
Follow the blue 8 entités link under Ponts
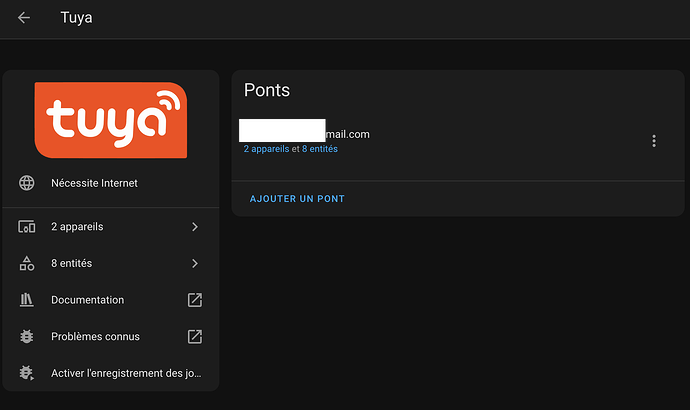pos(319,149)
